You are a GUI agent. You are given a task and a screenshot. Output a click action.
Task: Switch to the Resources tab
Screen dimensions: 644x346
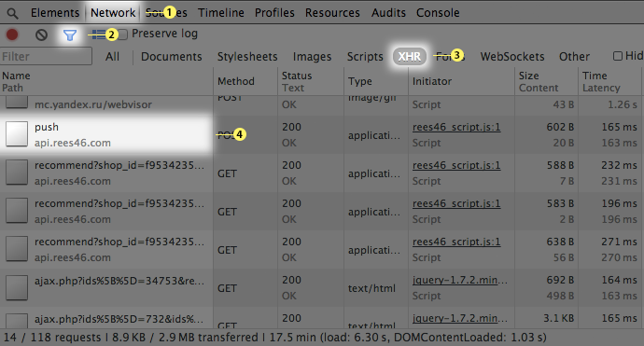point(332,13)
